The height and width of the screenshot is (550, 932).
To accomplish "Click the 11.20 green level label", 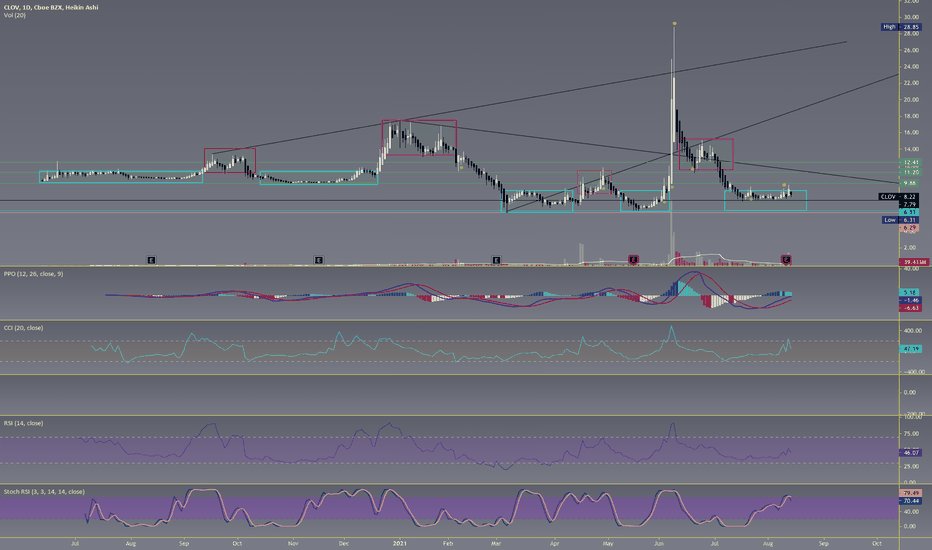I will pos(911,172).
